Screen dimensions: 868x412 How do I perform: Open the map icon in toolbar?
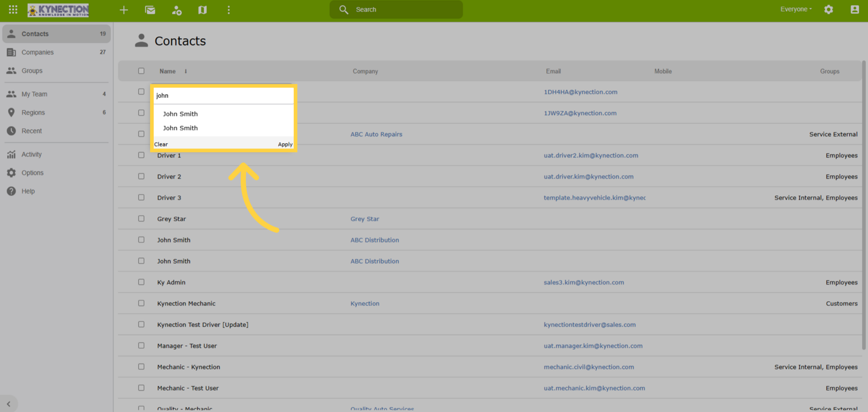[x=203, y=10]
